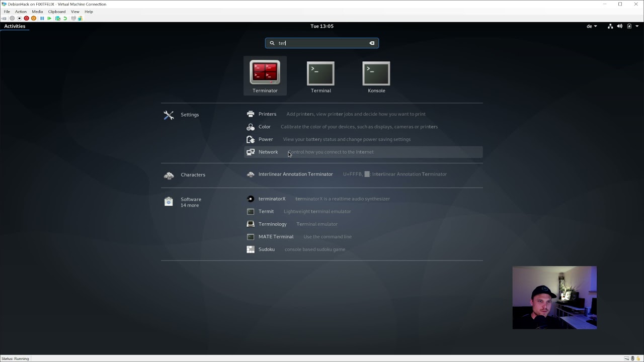Viewport: 644px width, 362px height.
Task: Revert the VM with the green curved arrow
Action: [65, 19]
